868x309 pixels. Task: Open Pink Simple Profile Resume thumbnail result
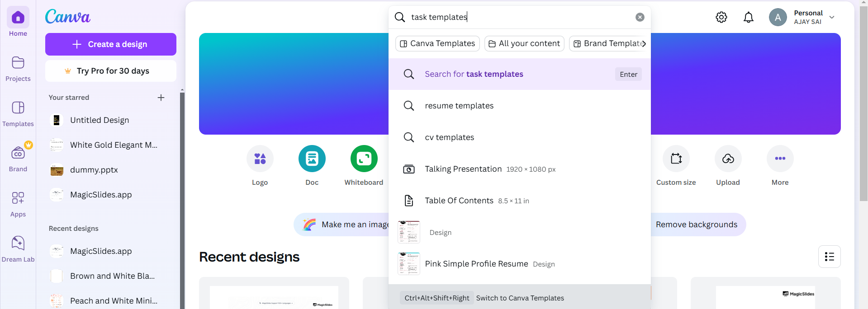coord(409,264)
